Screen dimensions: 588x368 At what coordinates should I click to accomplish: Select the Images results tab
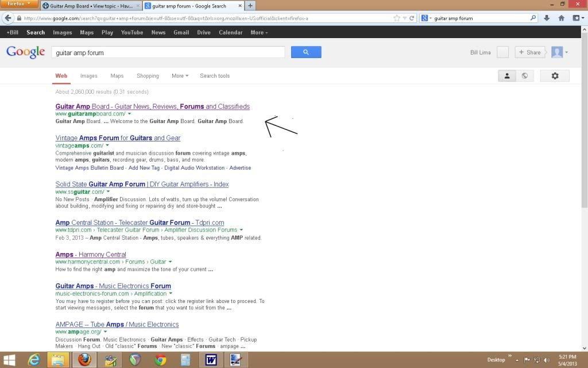coord(89,76)
